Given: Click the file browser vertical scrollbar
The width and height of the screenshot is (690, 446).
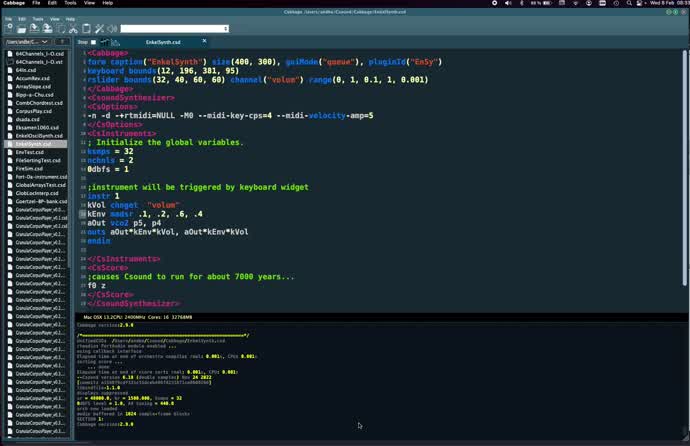Looking at the screenshot, I should pyautogui.click(x=70, y=158).
